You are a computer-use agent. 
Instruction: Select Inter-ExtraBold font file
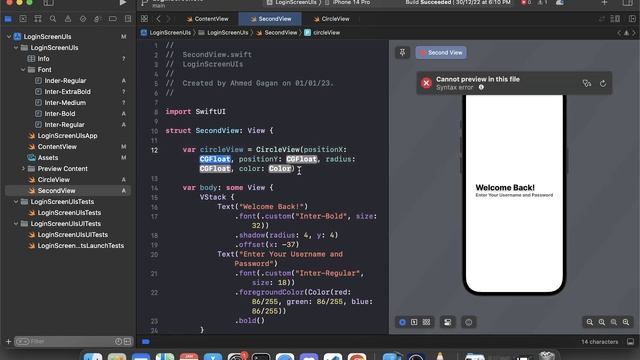point(67,92)
